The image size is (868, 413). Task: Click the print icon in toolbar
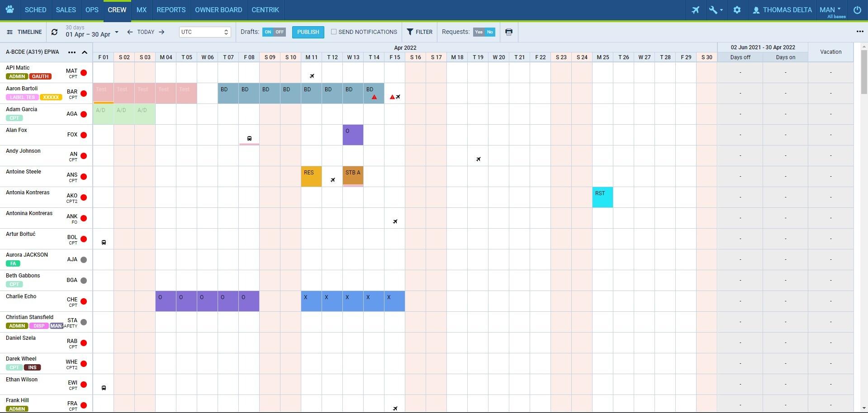coord(509,32)
